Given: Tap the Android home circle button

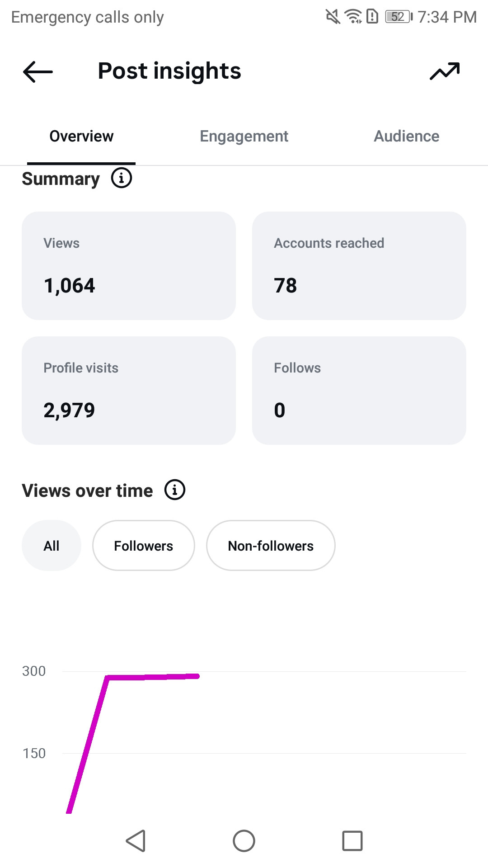Looking at the screenshot, I should tap(244, 841).
